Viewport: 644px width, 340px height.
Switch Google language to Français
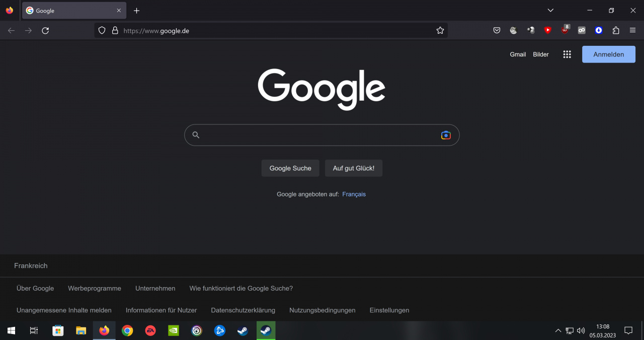pos(354,194)
